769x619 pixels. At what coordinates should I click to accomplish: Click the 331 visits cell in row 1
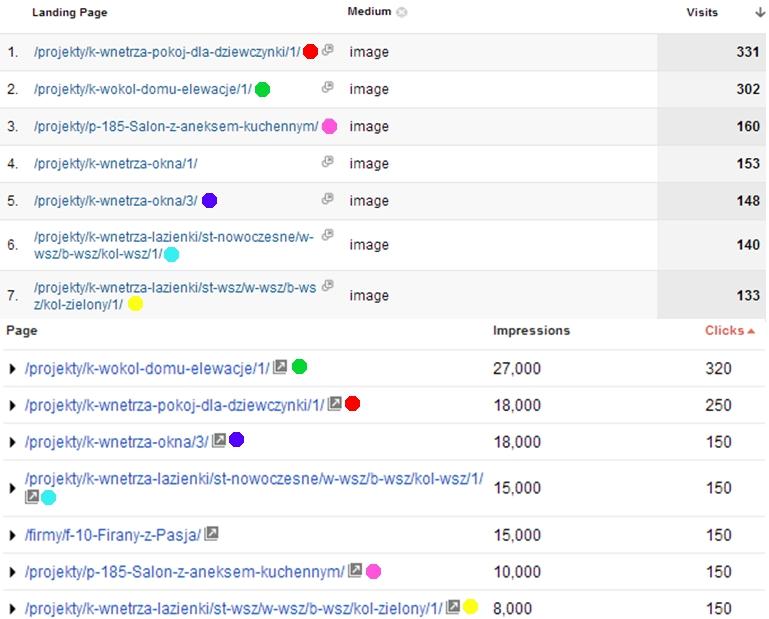point(747,52)
